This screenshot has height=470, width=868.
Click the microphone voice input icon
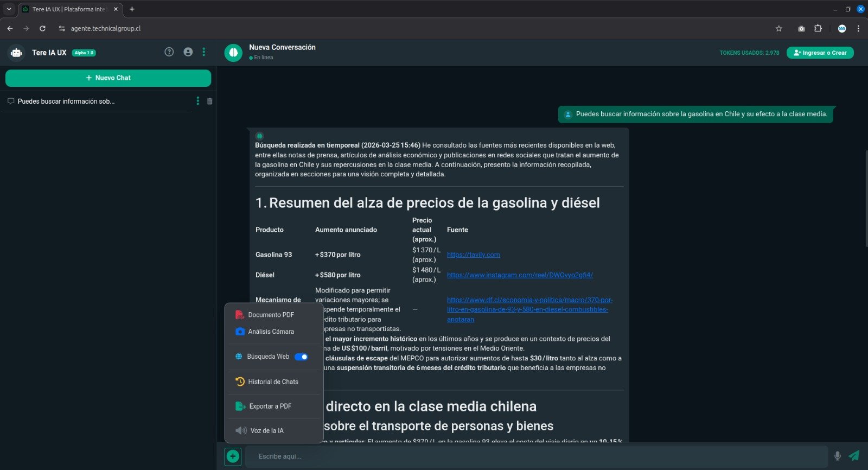coord(838,456)
